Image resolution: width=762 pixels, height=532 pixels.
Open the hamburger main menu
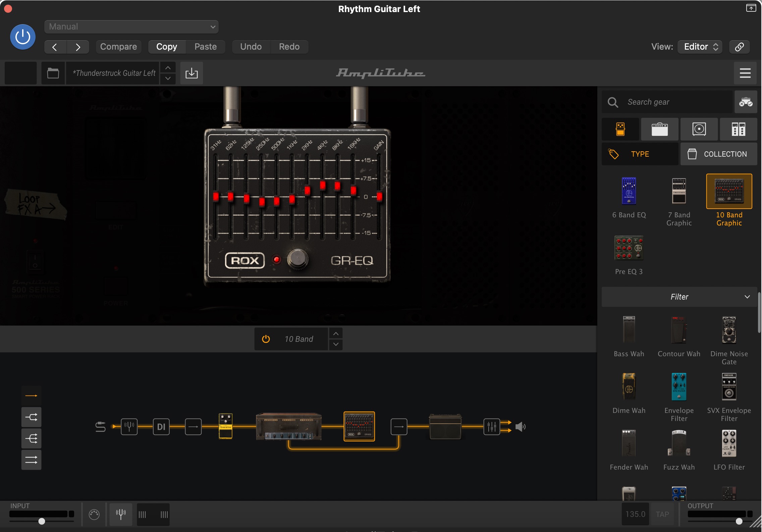[745, 73]
